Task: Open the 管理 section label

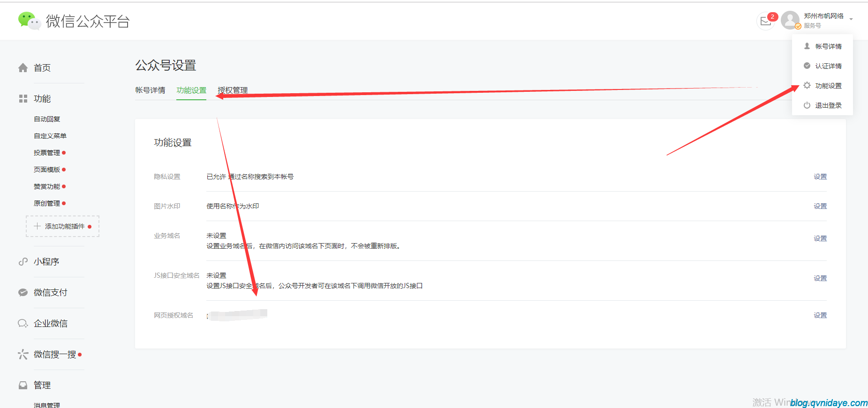Action: (x=42, y=386)
